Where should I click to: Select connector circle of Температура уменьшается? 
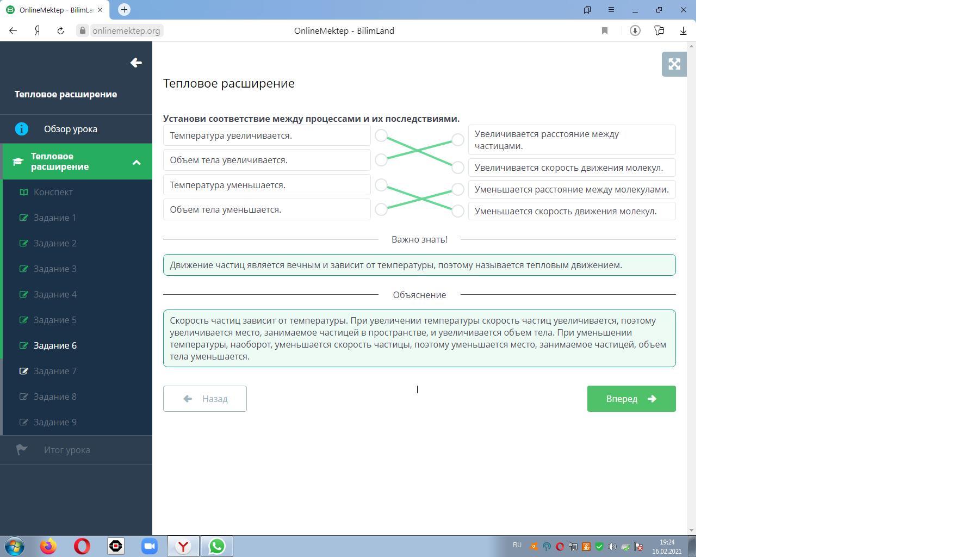click(381, 185)
